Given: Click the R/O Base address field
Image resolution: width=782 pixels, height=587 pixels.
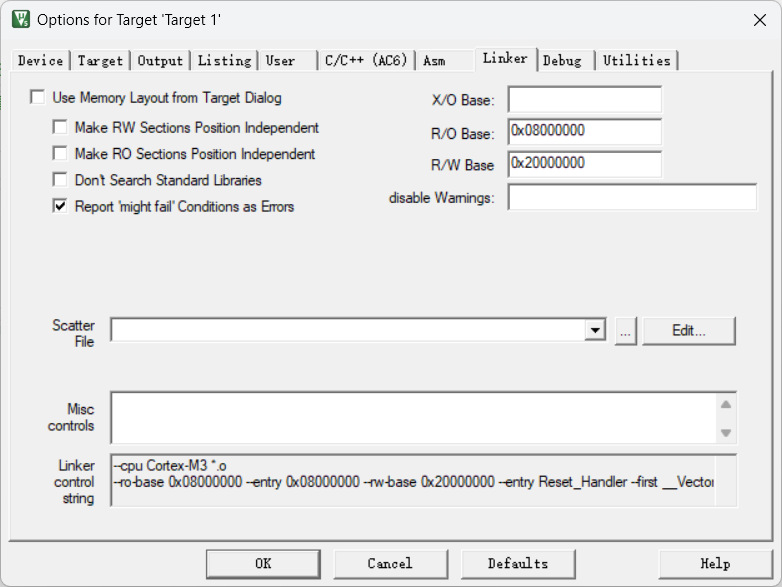Looking at the screenshot, I should [x=584, y=132].
